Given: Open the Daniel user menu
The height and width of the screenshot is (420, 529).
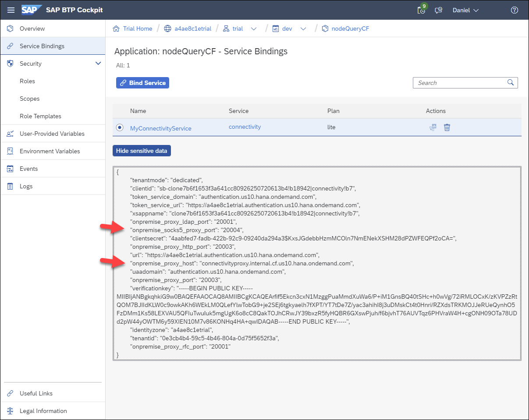Looking at the screenshot, I should (x=465, y=10).
